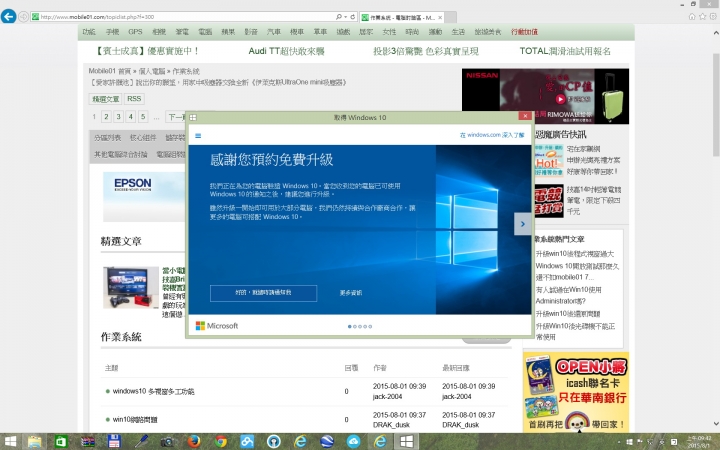Open author jack-2004 in 作者 column

[388, 397]
